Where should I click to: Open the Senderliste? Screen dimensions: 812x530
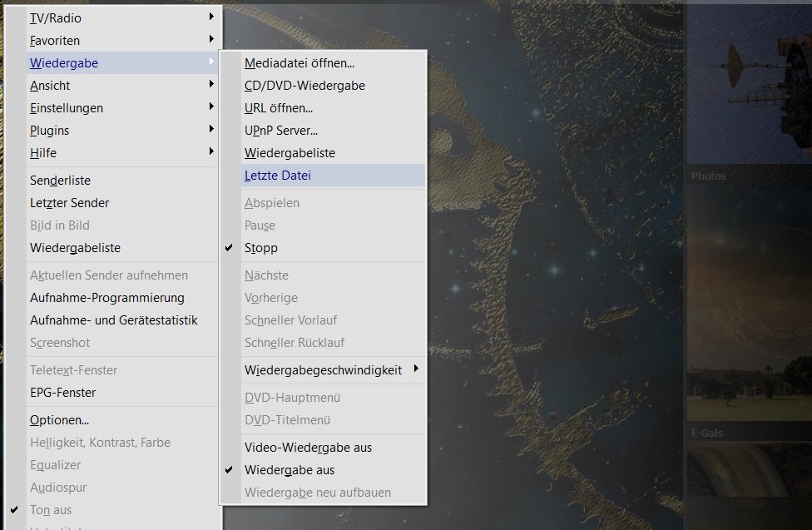click(60, 180)
